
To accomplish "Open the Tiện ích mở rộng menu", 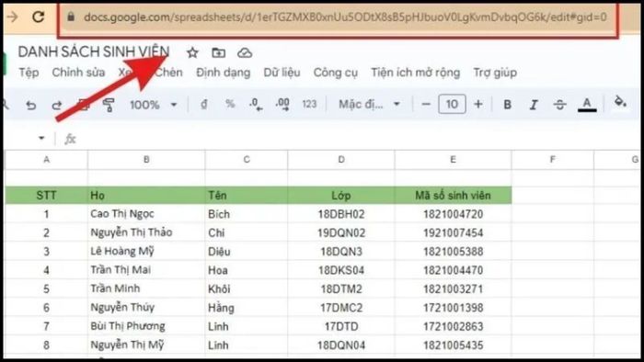I will click(415, 73).
